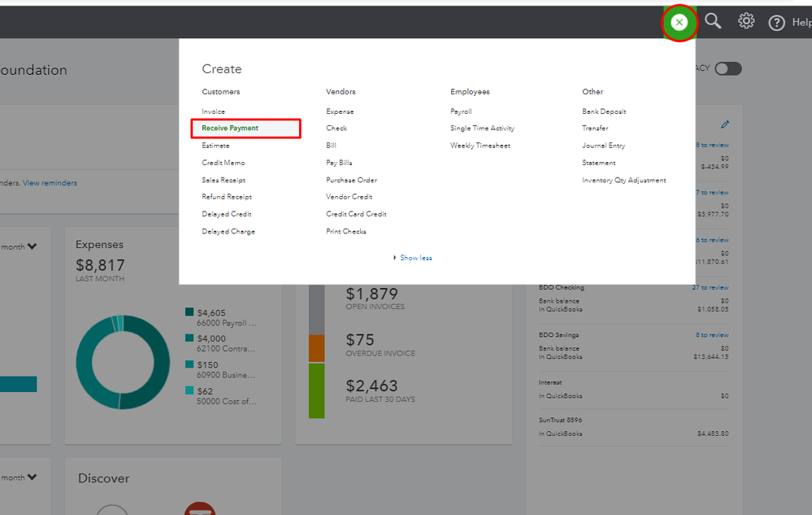Screen dimensions: 812x515
Task: Click the 6 to review link
Action: click(712, 240)
